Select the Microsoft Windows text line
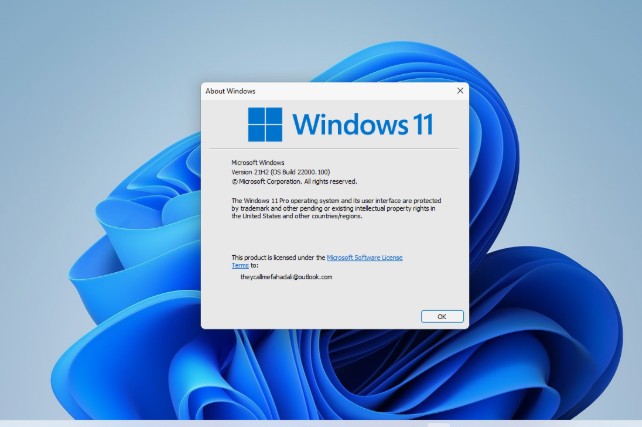This screenshot has width=642, height=427. [258, 162]
